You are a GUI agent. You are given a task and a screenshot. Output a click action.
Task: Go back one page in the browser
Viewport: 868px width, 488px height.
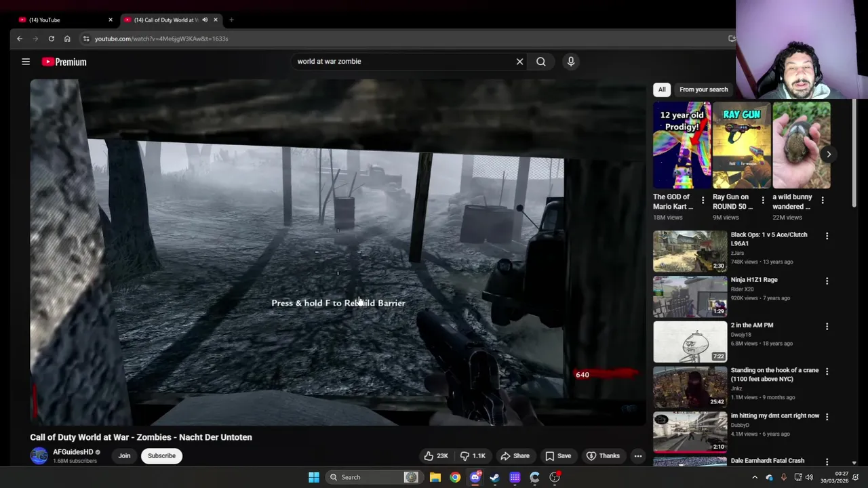tap(20, 39)
